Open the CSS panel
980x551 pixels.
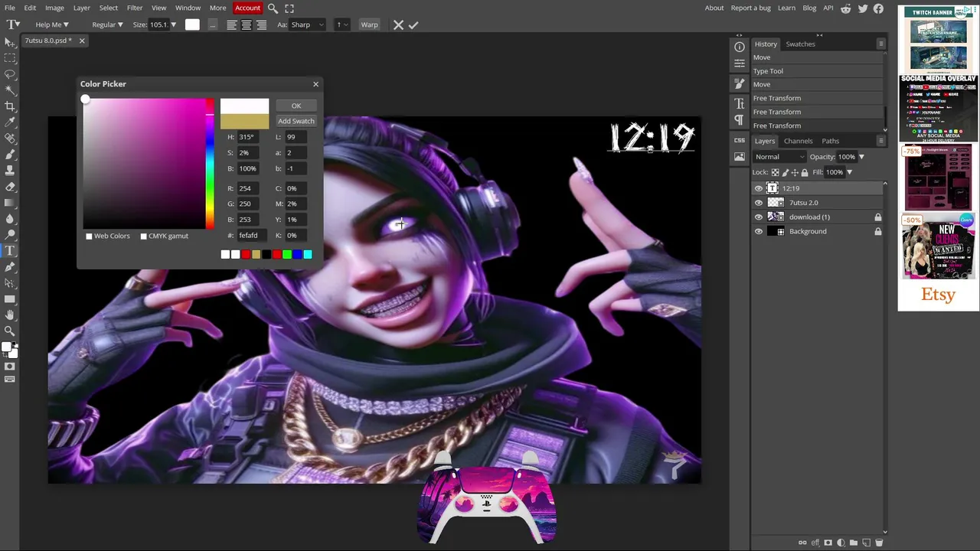(x=740, y=140)
